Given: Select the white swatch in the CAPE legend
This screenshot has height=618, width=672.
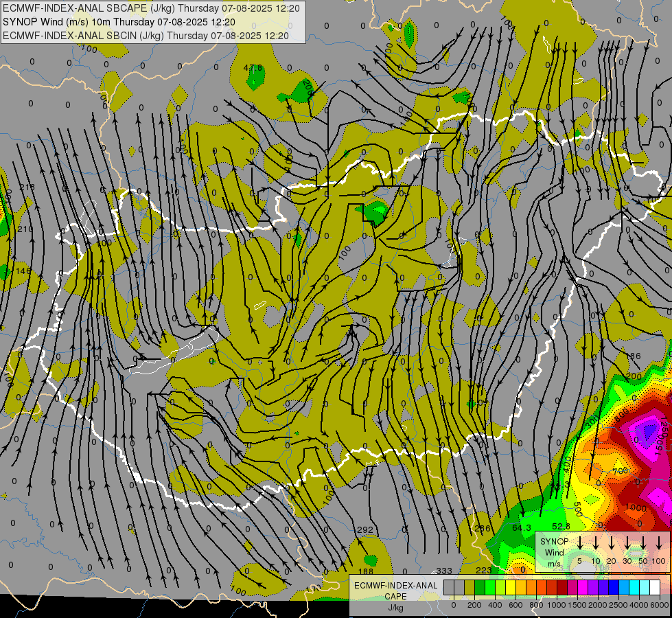Looking at the screenshot, I should [x=654, y=587].
